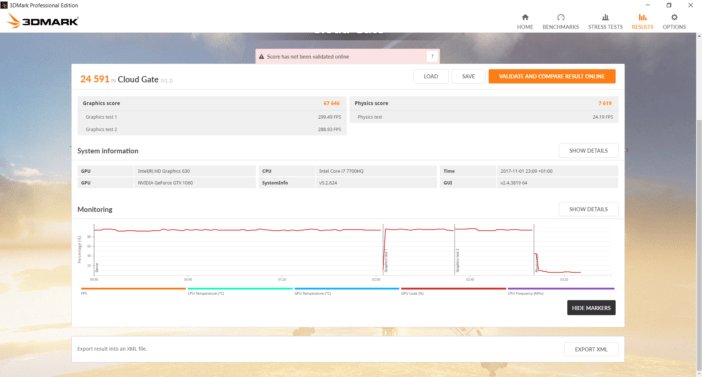Hide markers on monitoring chart
The width and height of the screenshot is (702, 377).
(591, 308)
